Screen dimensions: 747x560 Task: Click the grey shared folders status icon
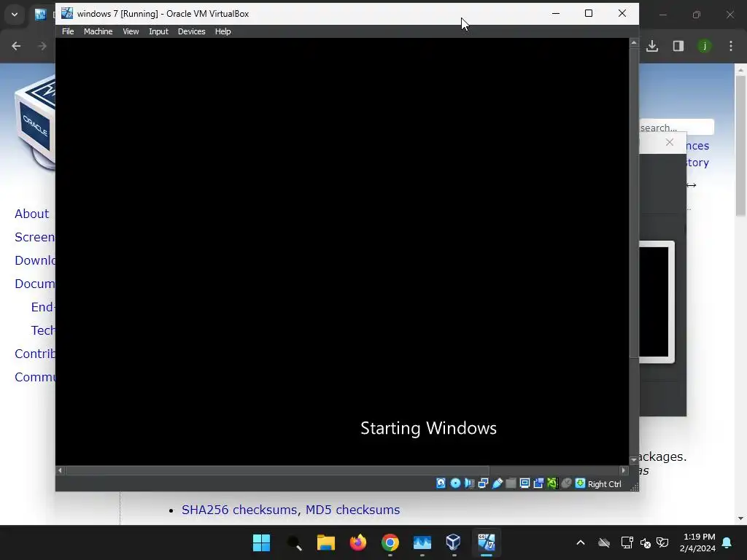pos(511,483)
